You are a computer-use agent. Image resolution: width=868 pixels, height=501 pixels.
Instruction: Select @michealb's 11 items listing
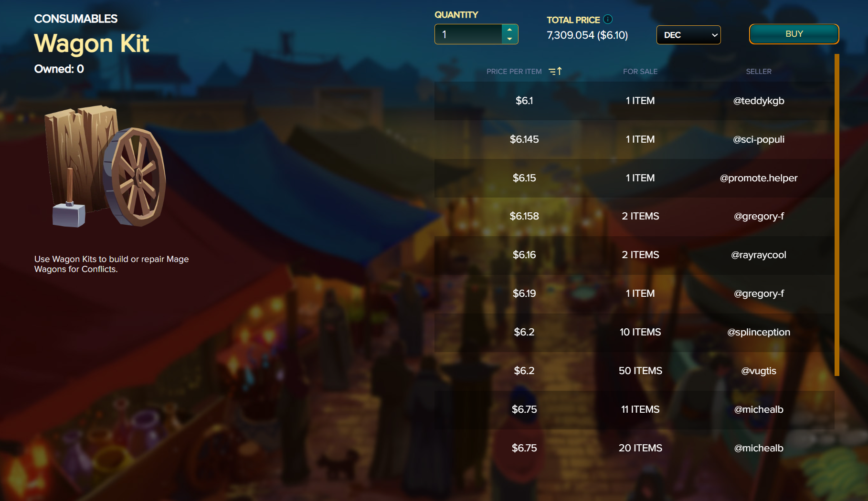pos(634,409)
